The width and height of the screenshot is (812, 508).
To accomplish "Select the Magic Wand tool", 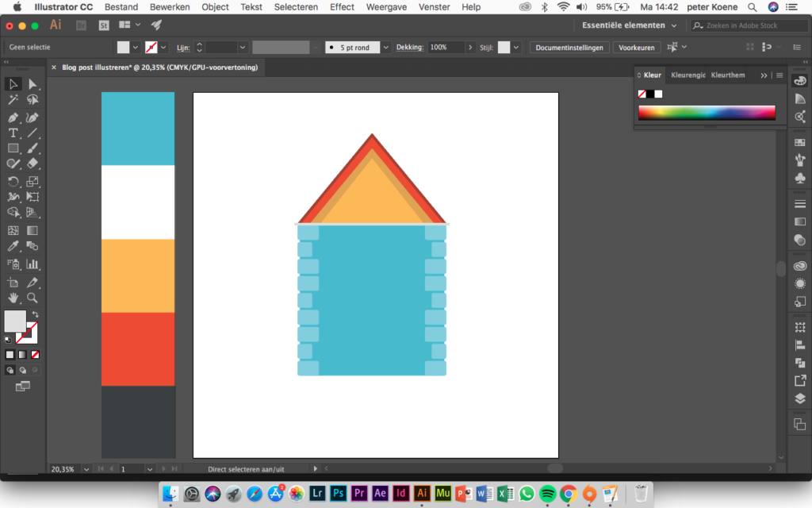I will coord(13,99).
